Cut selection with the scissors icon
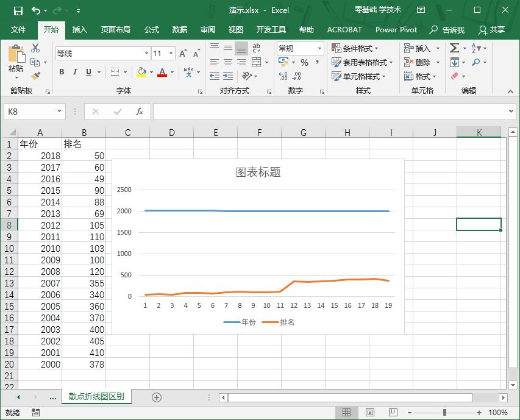Image resolution: width=520 pixels, height=420 pixels. 35,48
